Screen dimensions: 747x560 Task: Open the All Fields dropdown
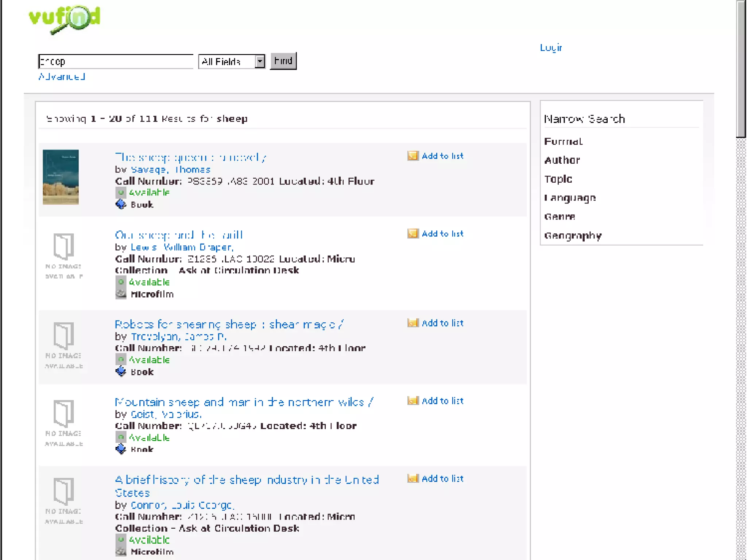pyautogui.click(x=260, y=61)
